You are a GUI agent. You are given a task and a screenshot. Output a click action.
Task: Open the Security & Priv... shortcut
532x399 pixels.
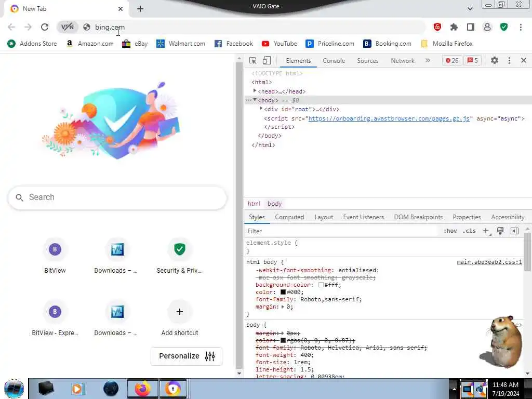(x=179, y=256)
